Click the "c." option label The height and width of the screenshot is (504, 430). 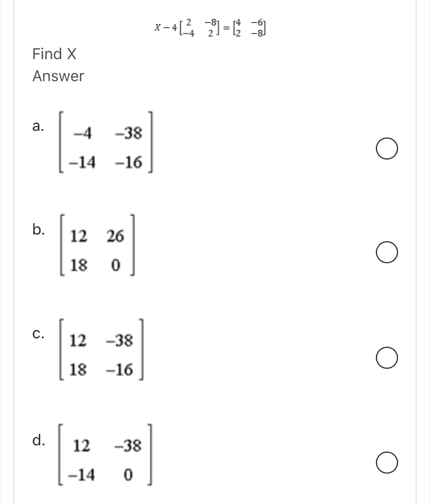(x=39, y=334)
